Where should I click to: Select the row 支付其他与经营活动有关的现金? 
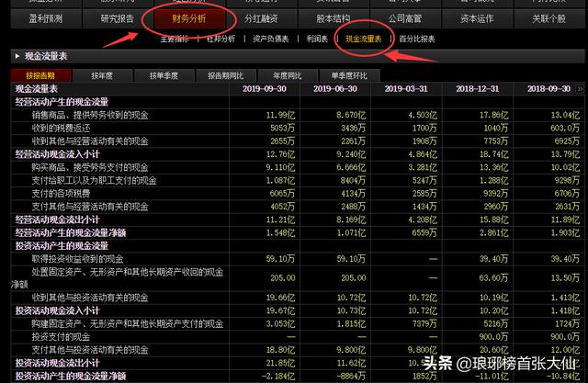point(298,207)
